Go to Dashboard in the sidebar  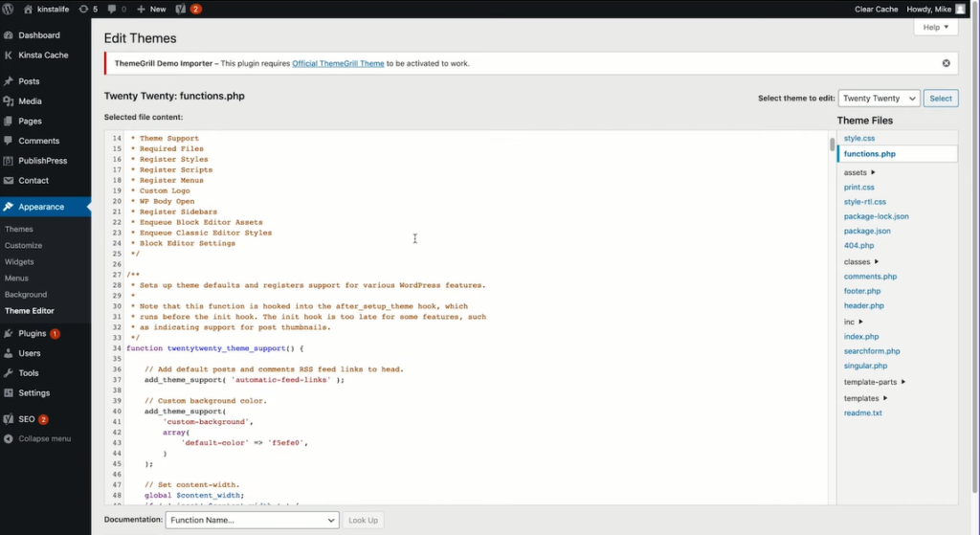tap(38, 35)
